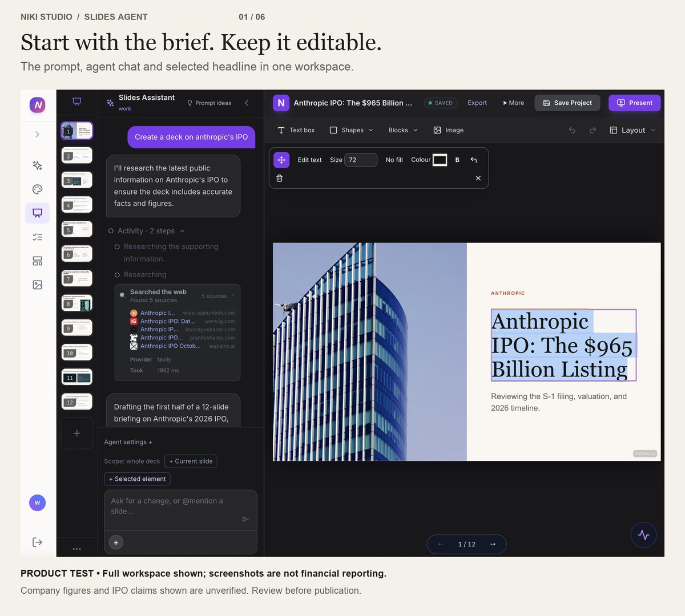Screen dimensions: 685x616
Task: Select slide 12 thumbnail
Action: (77, 402)
